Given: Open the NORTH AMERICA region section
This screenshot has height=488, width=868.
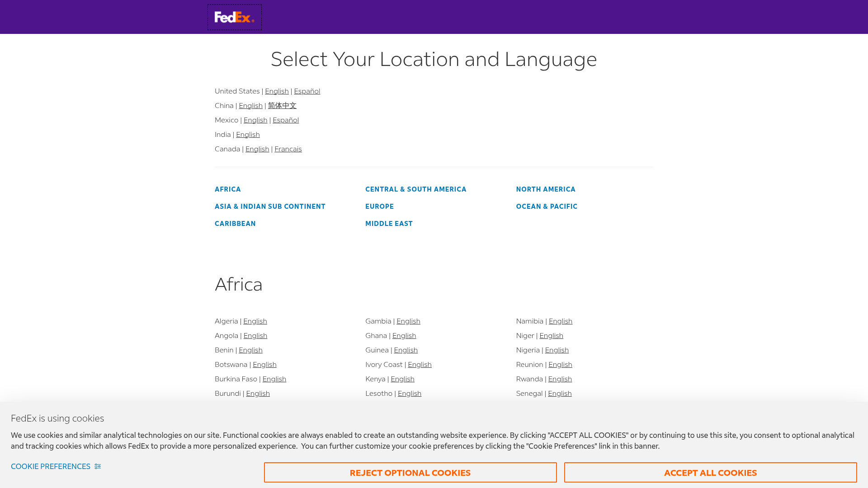Looking at the screenshot, I should [546, 189].
